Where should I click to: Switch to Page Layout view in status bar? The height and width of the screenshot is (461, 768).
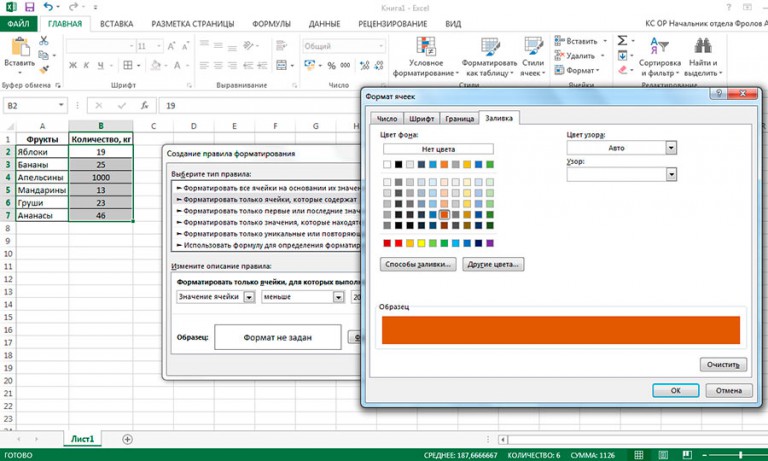[663, 455]
